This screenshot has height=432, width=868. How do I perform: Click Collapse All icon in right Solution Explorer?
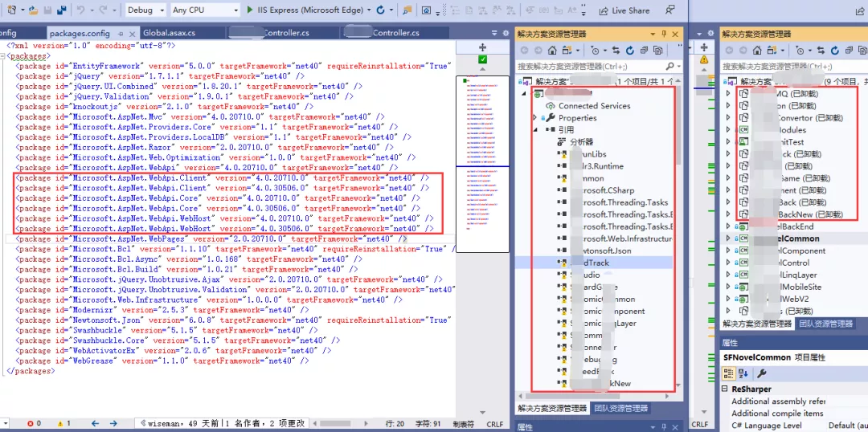pos(850,51)
